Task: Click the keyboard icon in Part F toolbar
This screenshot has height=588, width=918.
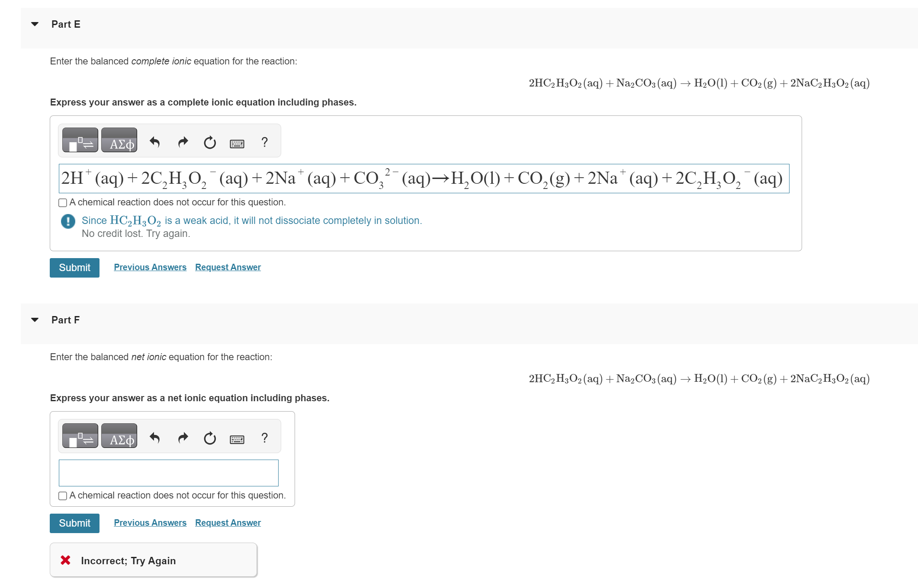Action: coord(236,438)
